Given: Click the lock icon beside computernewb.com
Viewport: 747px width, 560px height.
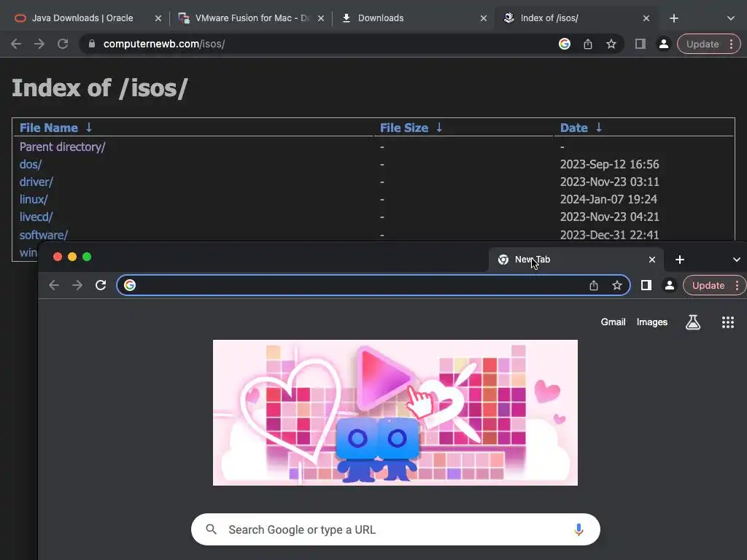Looking at the screenshot, I should tap(92, 44).
